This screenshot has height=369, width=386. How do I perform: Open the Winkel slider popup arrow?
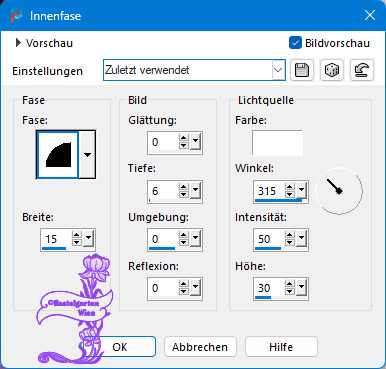click(x=301, y=191)
